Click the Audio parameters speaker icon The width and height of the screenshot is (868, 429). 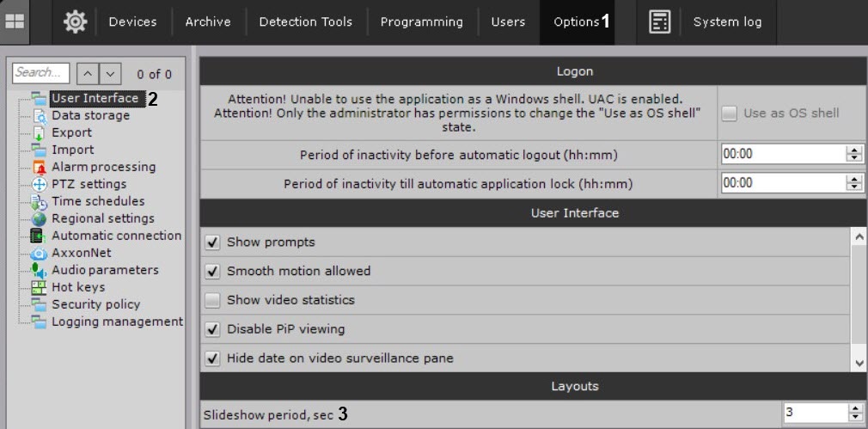[39, 270]
